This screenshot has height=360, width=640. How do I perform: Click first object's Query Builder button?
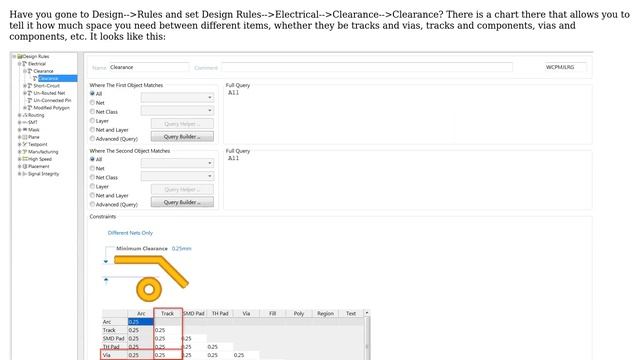point(182,137)
